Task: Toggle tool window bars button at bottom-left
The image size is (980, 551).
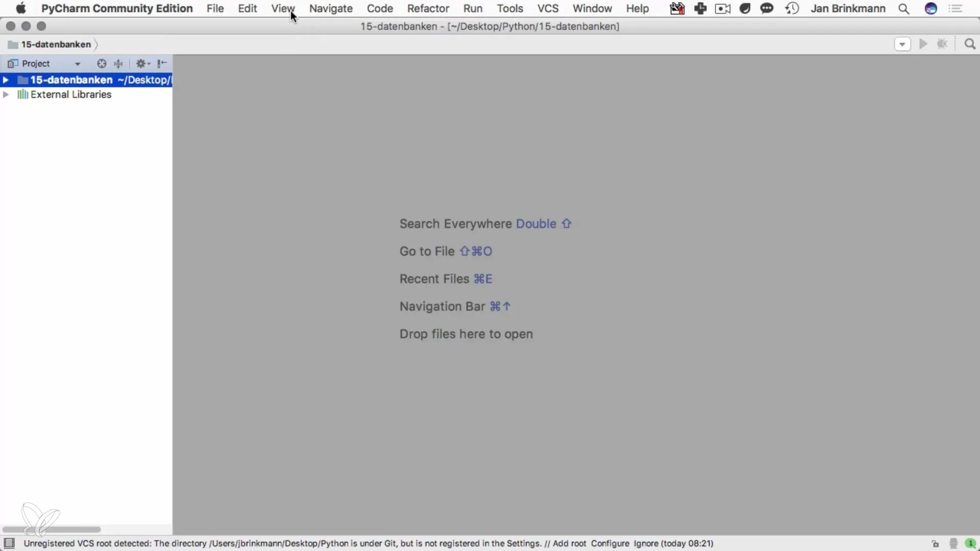Action: click(x=9, y=543)
